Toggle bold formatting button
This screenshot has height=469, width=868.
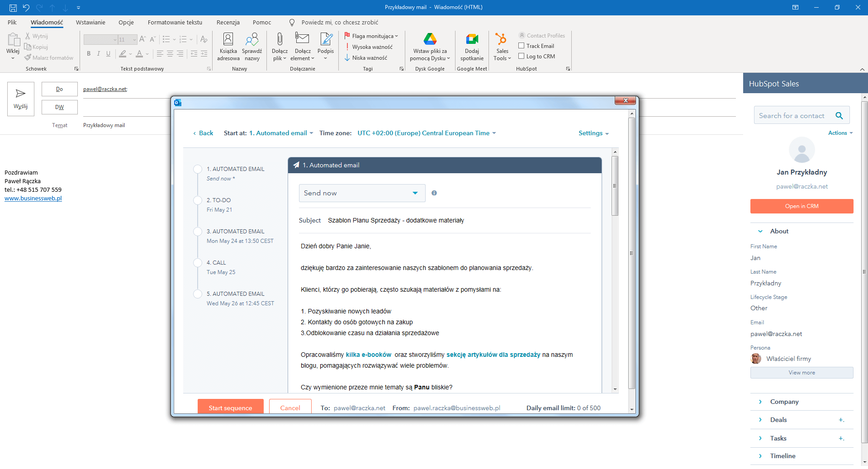point(89,54)
